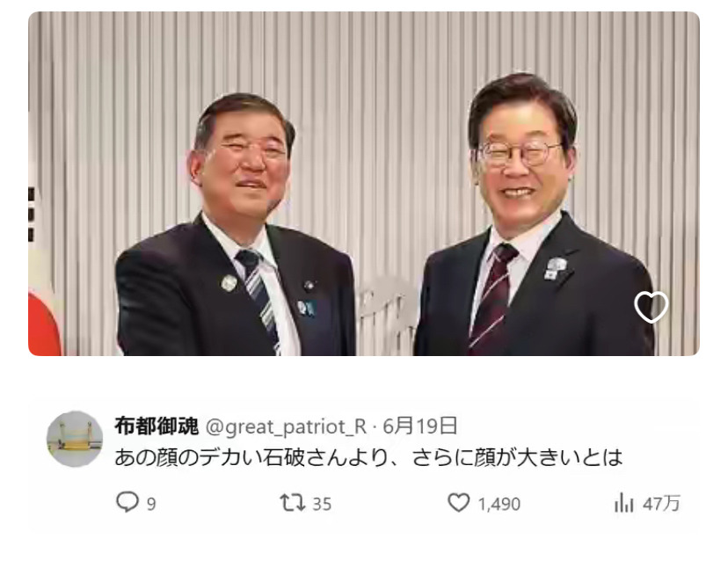
Task: Open the 布都御魂 profile avatar
Action: tap(75, 439)
